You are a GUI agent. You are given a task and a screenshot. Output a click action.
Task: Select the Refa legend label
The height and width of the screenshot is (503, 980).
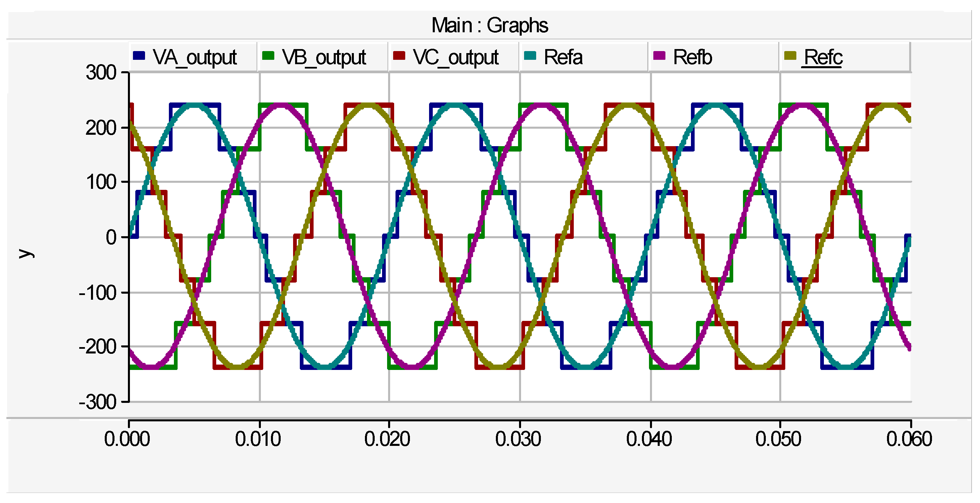563,57
